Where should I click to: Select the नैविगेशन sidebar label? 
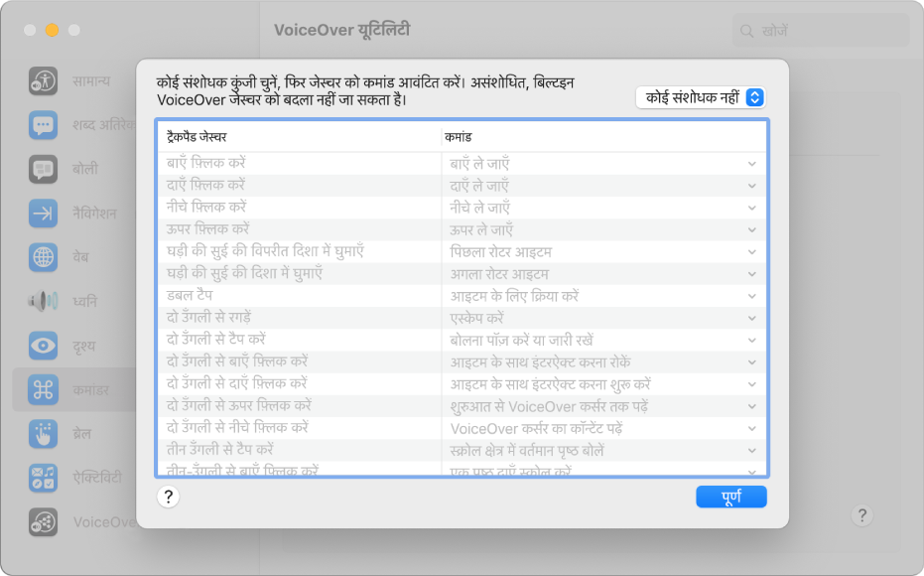click(95, 214)
